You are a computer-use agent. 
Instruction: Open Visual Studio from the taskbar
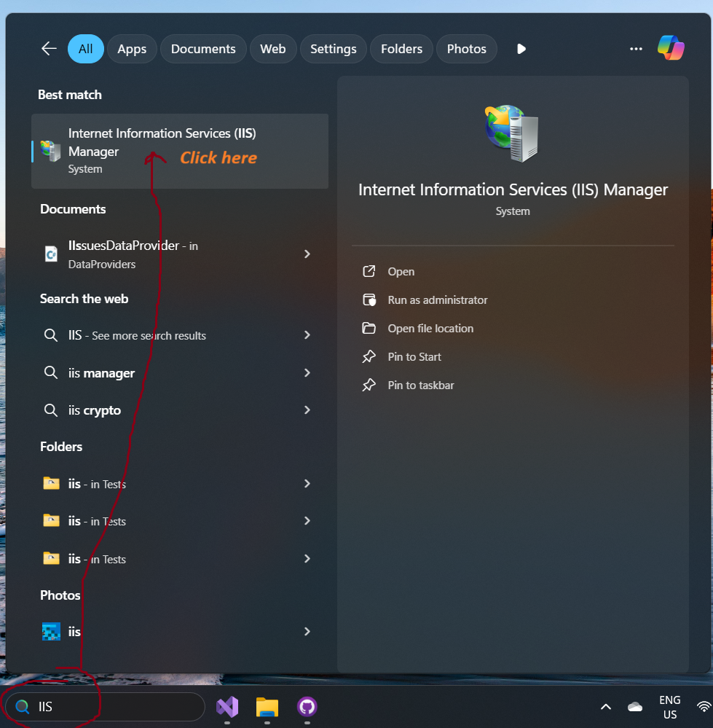point(227,707)
